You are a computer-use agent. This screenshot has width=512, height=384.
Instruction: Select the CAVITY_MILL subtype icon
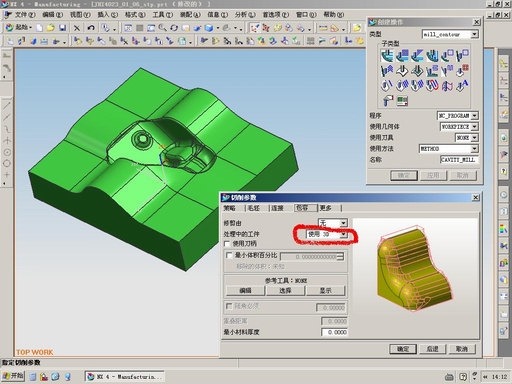tap(387, 55)
